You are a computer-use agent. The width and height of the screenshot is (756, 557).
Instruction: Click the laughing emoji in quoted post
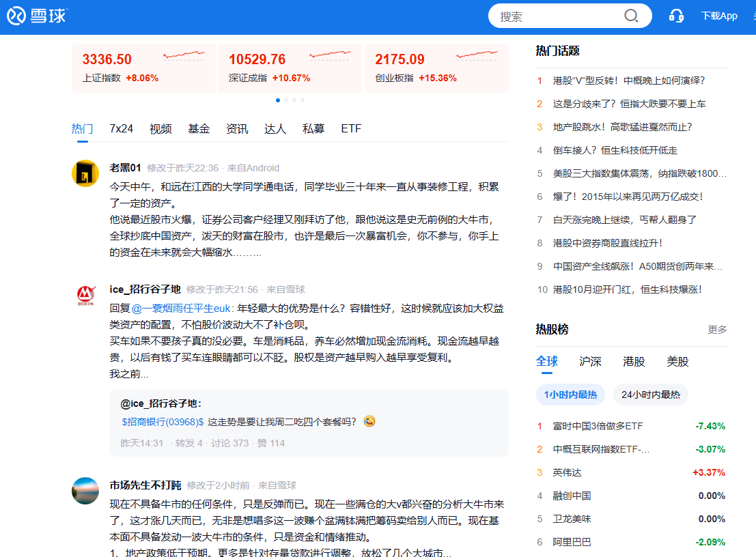(x=369, y=422)
